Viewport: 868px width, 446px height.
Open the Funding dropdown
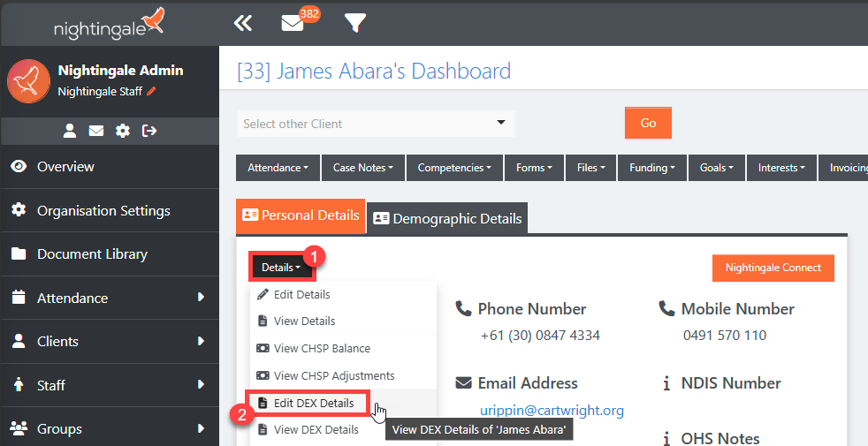pyautogui.click(x=652, y=168)
